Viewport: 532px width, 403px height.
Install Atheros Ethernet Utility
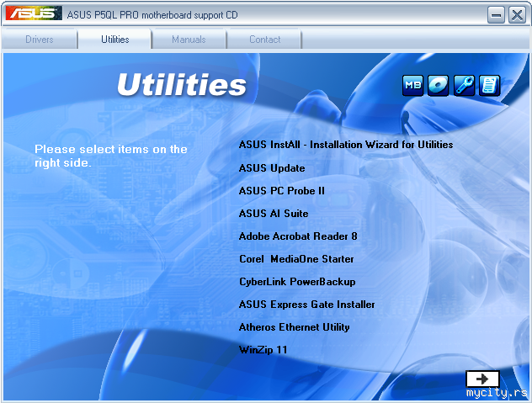pyautogui.click(x=294, y=327)
